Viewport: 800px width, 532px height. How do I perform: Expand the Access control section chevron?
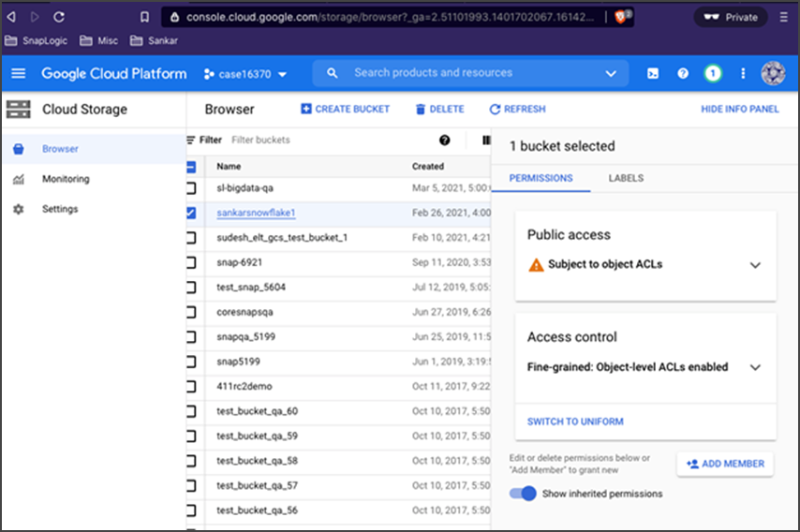755,367
